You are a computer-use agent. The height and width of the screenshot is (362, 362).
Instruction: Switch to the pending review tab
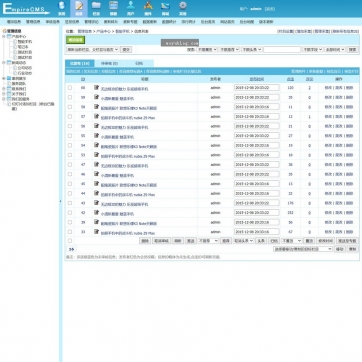coord(109,63)
